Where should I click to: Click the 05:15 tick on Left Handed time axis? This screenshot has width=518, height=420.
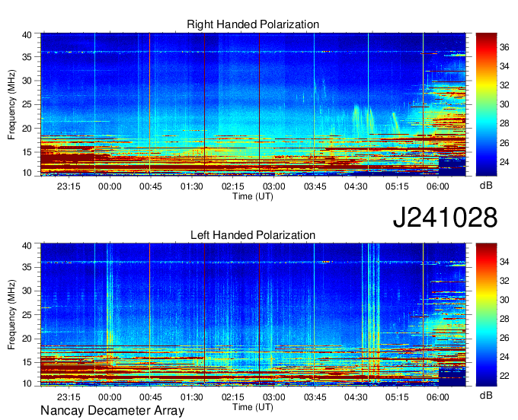pyautogui.click(x=397, y=397)
